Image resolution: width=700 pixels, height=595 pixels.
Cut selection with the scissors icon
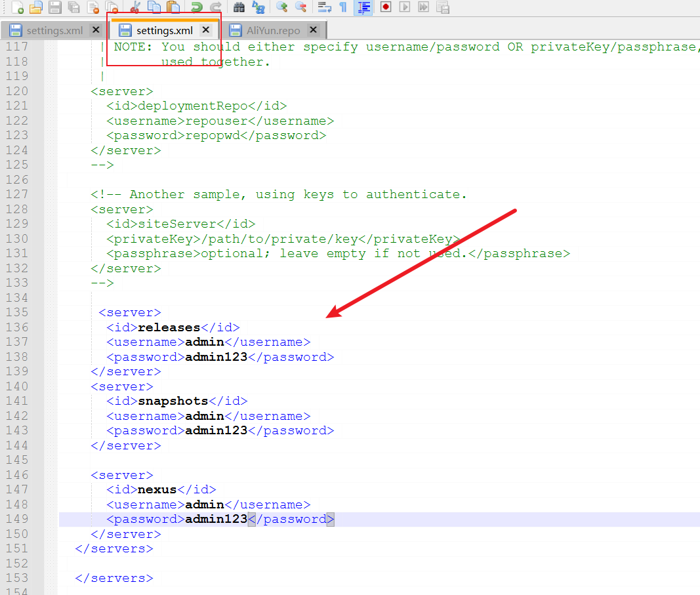(x=136, y=7)
